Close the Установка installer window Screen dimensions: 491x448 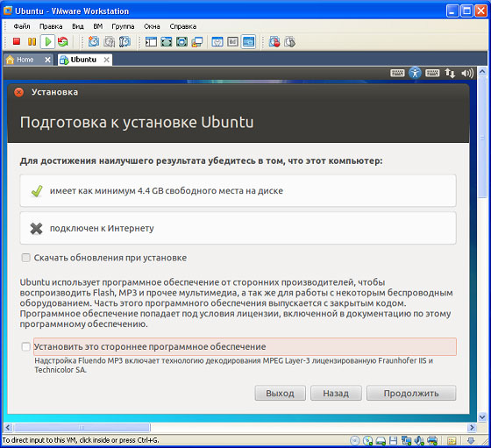(x=18, y=92)
